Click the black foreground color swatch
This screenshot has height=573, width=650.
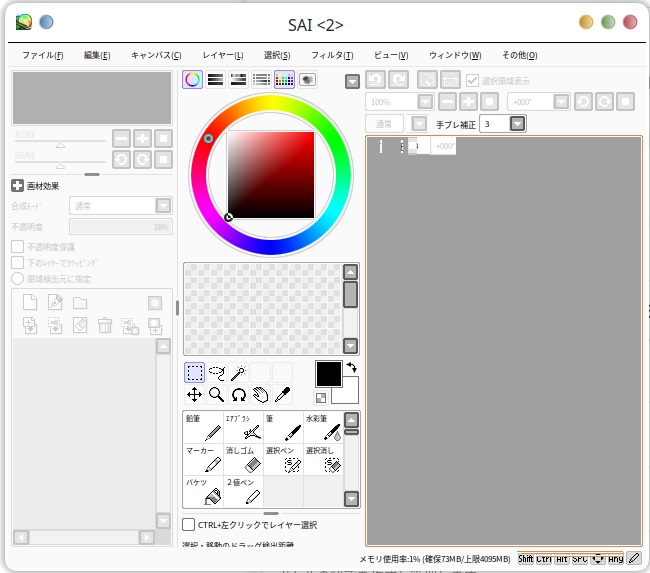(328, 374)
